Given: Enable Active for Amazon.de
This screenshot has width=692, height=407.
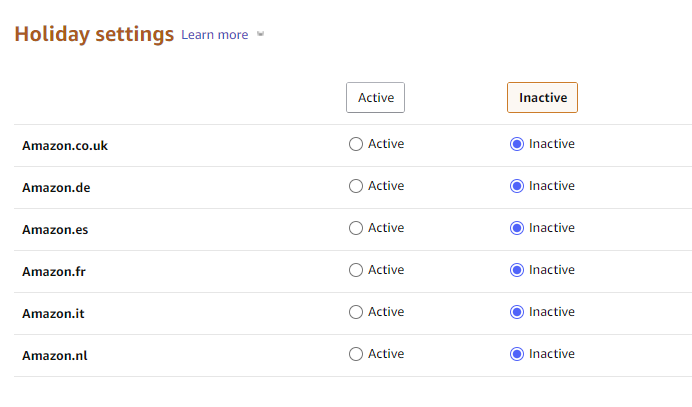Looking at the screenshot, I should coord(356,186).
